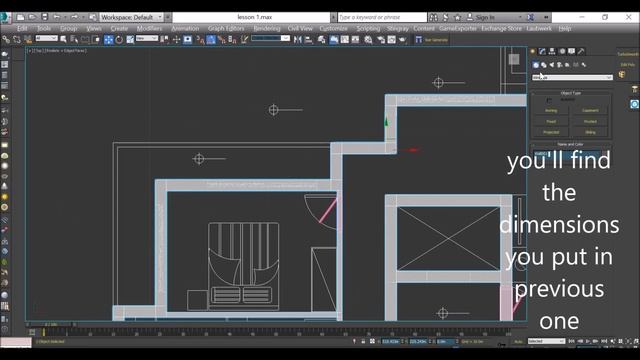The height and width of the screenshot is (360, 640).
Task: Open the reference coordinate View dropdown
Action: coord(147,38)
